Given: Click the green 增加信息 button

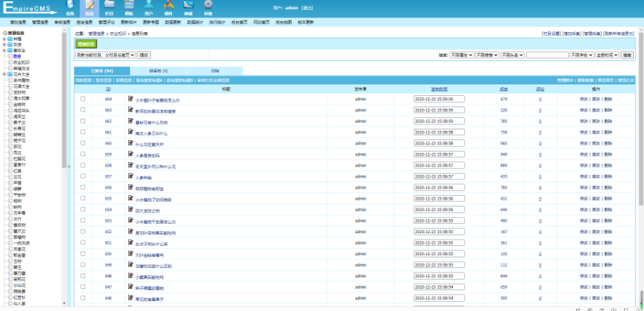Looking at the screenshot, I should [x=87, y=44].
